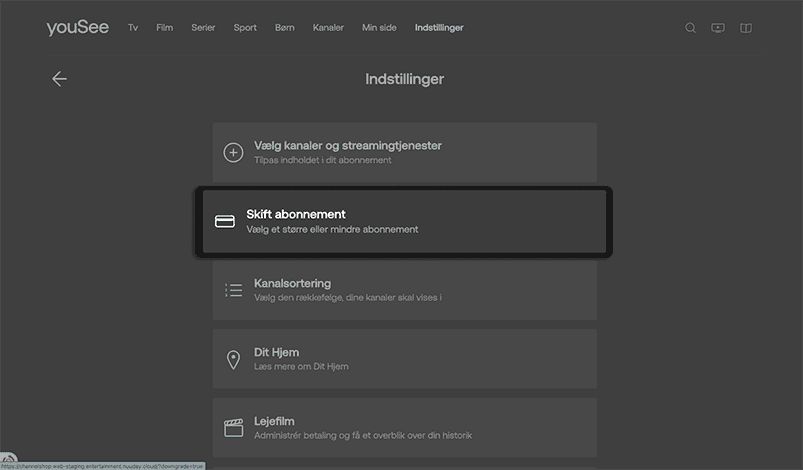Open the TV guide book icon
The image size is (803, 470).
pos(746,28)
